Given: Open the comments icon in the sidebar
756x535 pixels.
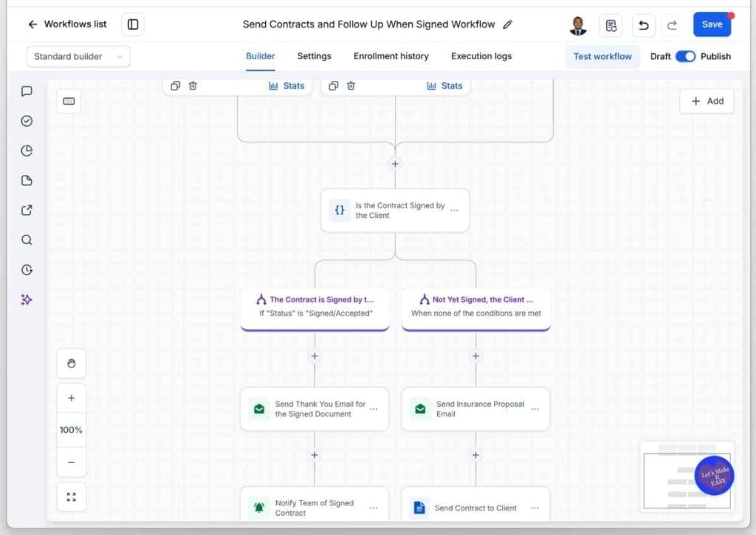Looking at the screenshot, I should (27, 91).
